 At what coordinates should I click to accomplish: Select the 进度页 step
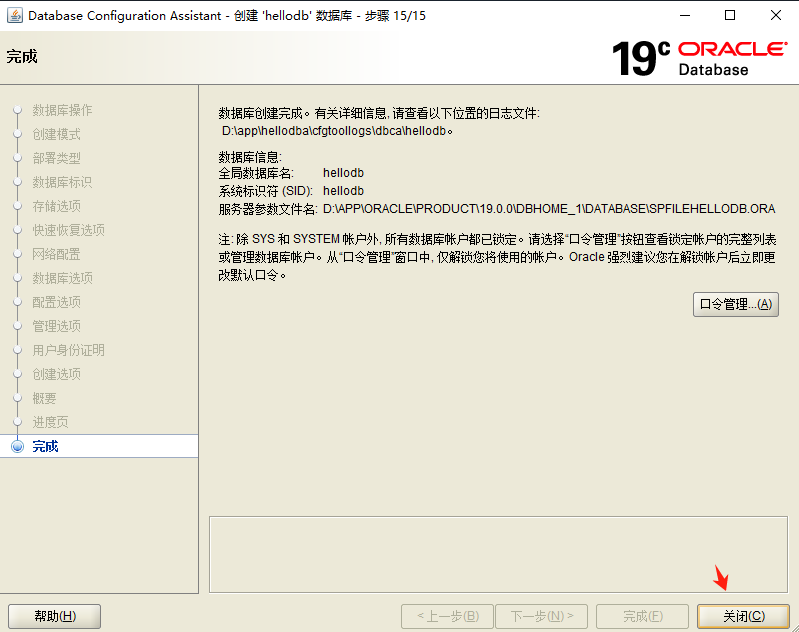click(50, 422)
